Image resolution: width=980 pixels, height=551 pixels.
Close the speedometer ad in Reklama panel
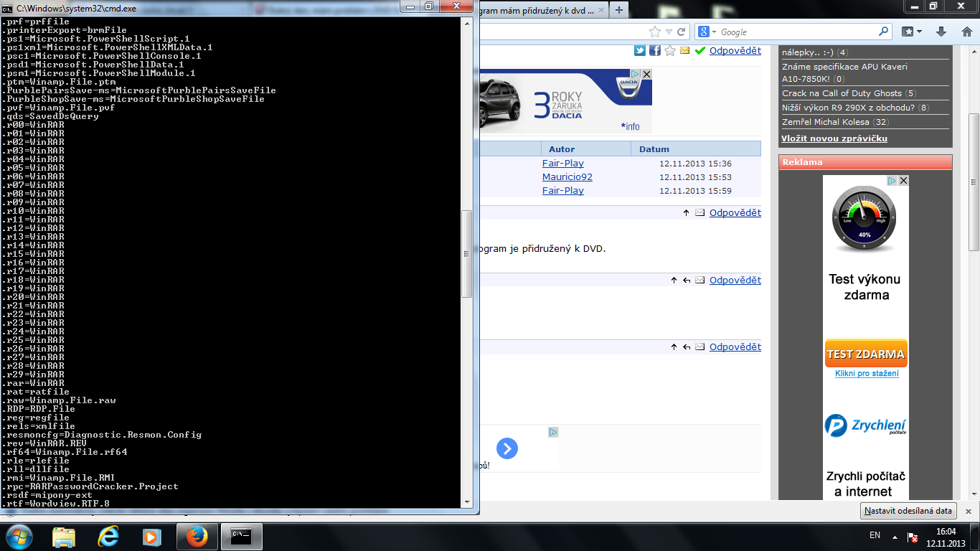(903, 181)
